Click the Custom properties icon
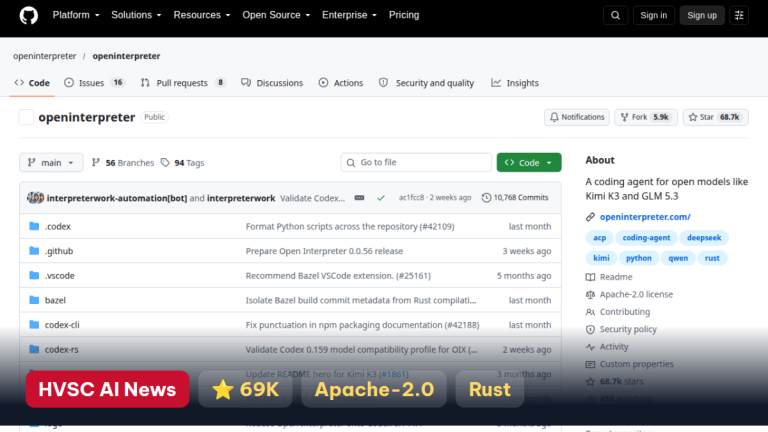 [x=590, y=364]
